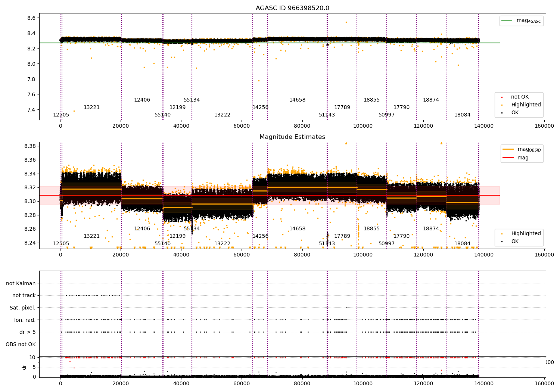560x392 pixels.
Task: Click the 160000 x-axis tick under top plot
Action: pyautogui.click(x=544, y=126)
